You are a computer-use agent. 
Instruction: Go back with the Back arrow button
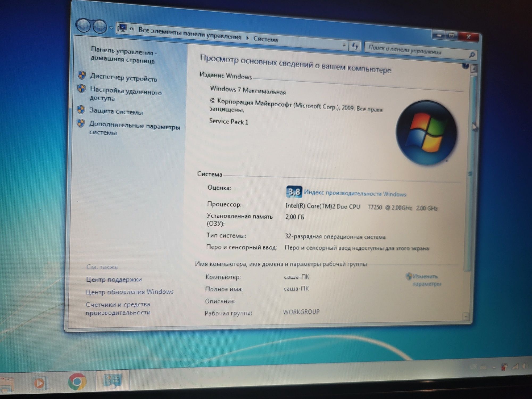pyautogui.click(x=83, y=26)
